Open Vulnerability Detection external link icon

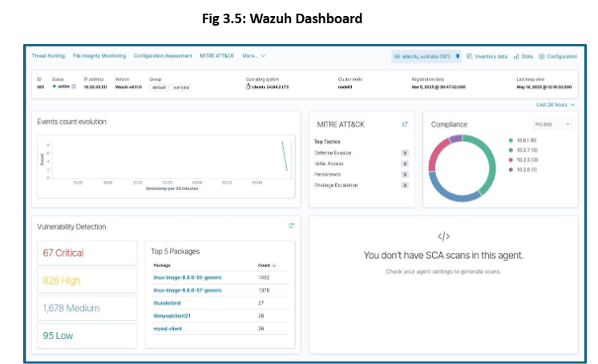pyautogui.click(x=291, y=226)
